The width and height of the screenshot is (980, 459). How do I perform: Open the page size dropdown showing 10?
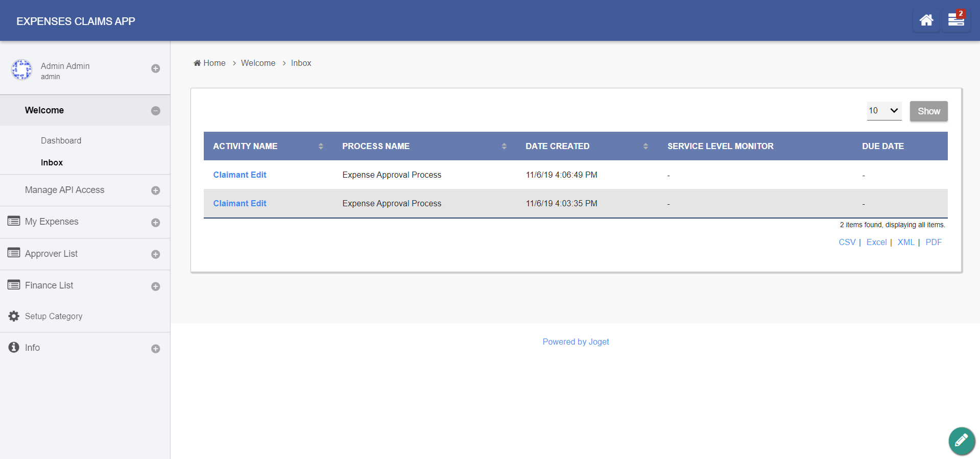point(883,111)
